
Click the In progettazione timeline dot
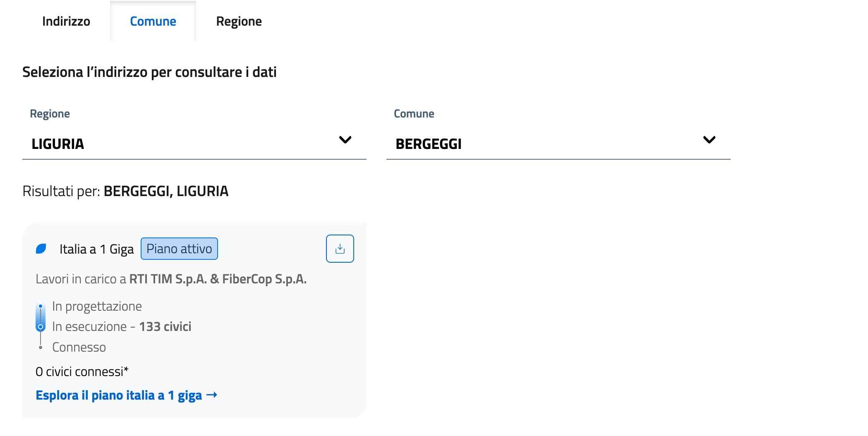click(41, 307)
